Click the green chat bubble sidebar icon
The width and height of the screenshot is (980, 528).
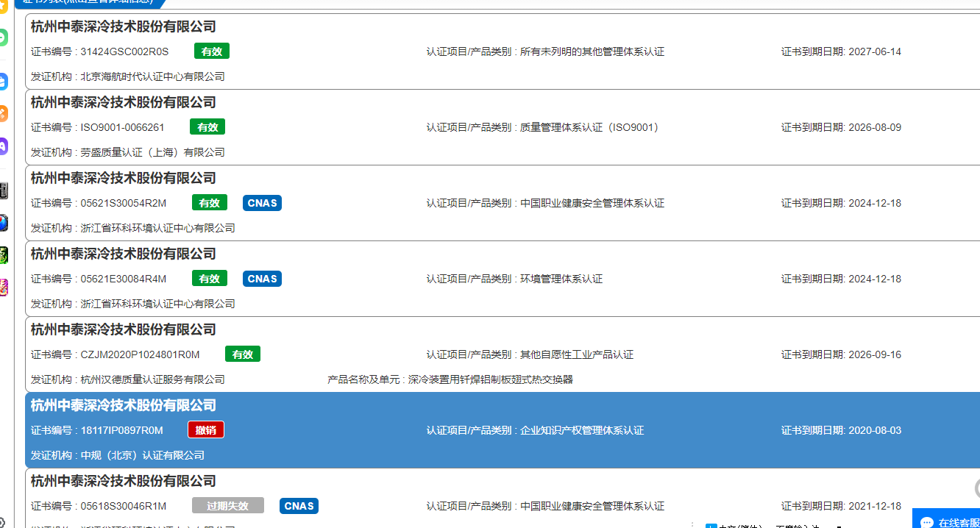coord(3,38)
